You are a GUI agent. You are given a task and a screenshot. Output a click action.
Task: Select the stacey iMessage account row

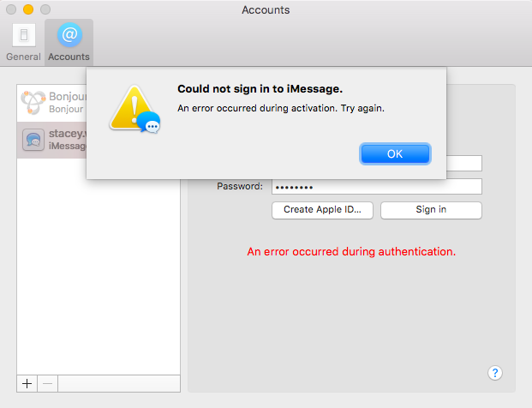pyautogui.click(x=52, y=140)
